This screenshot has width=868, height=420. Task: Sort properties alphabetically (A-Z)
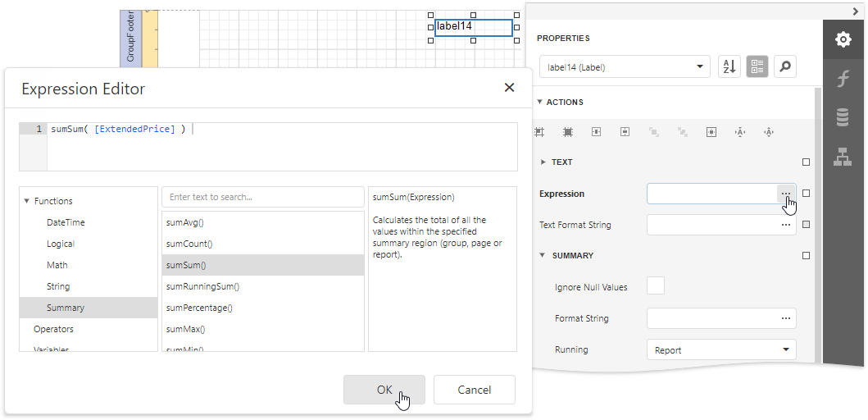pyautogui.click(x=729, y=67)
